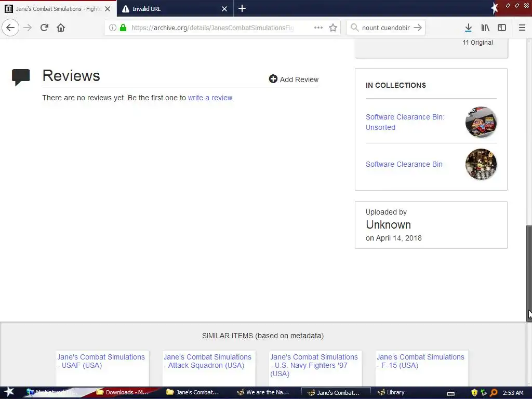This screenshot has height=399, width=532.
Task: Click the 'write a review' link
Action: click(x=211, y=98)
